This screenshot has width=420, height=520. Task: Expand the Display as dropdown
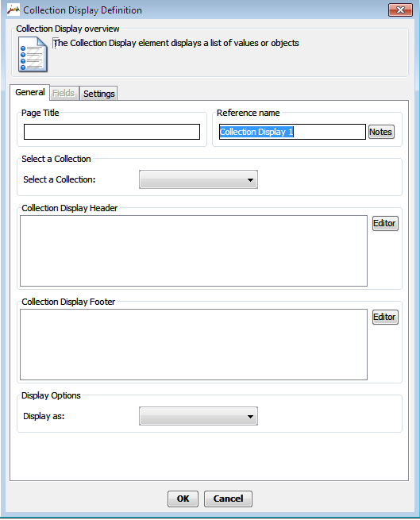click(198, 416)
